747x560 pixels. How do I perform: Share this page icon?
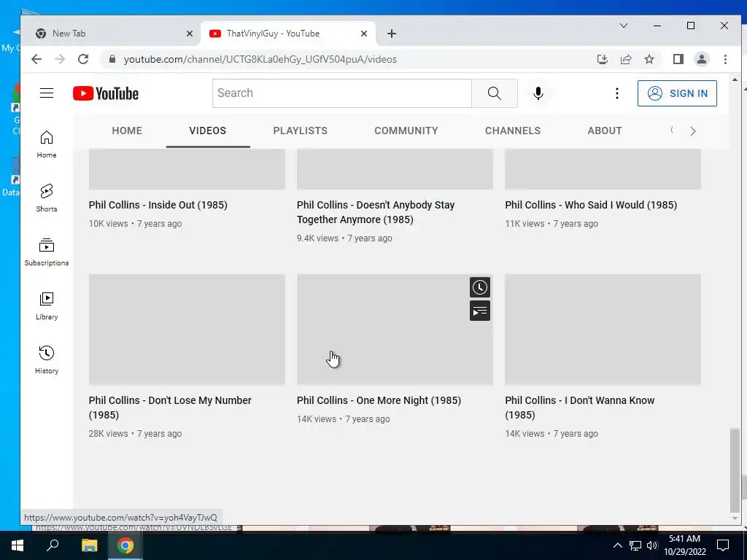coord(625,59)
